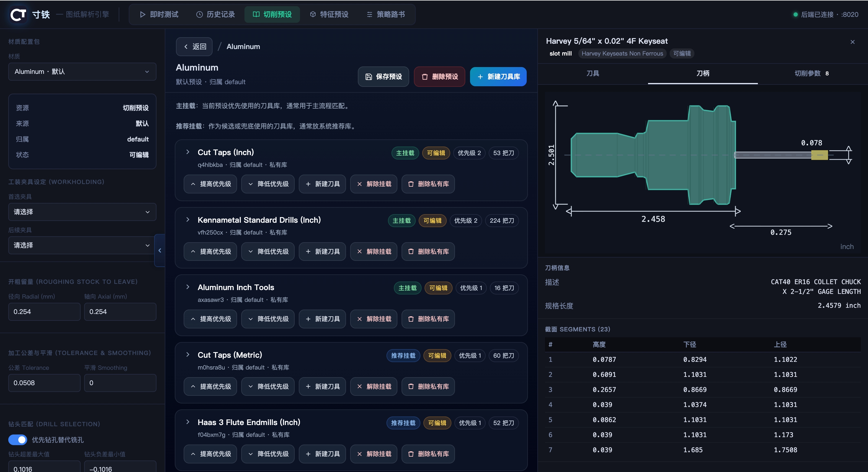868x472 pixels.
Task: Click the save icon on 保存预设
Action: [369, 77]
